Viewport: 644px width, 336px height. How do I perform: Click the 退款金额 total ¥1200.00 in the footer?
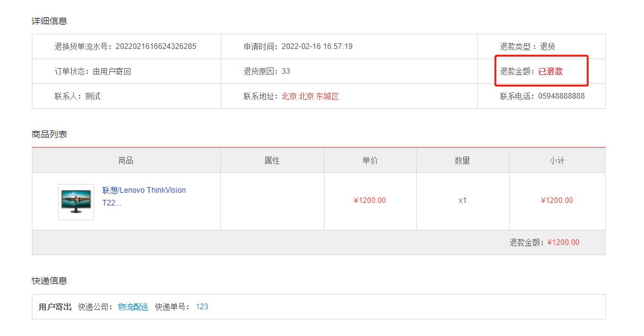[x=563, y=242]
